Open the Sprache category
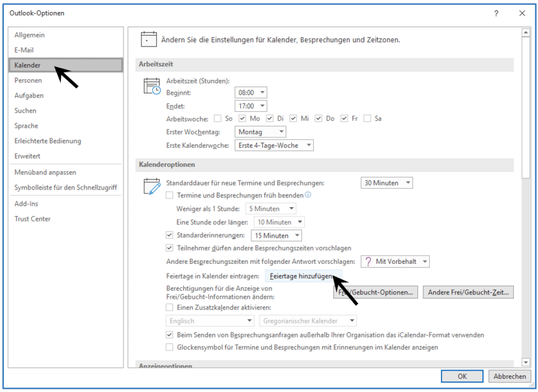The image size is (538, 392). click(x=66, y=126)
